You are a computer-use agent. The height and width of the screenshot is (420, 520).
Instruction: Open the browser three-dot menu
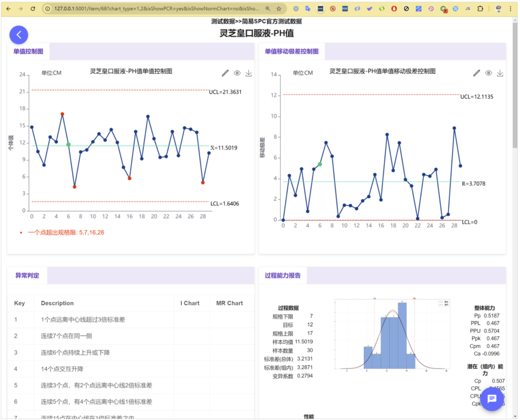(x=510, y=9)
